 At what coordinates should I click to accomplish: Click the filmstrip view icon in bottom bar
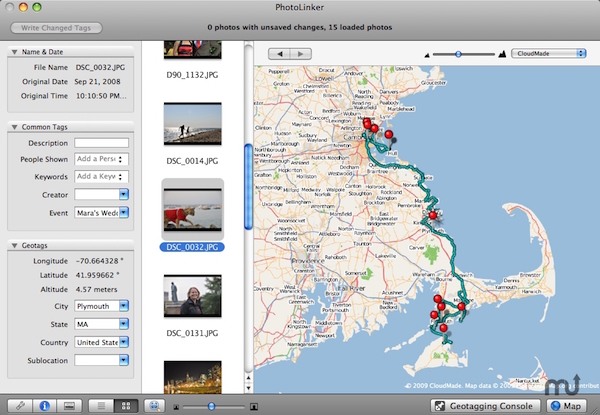(x=70, y=406)
